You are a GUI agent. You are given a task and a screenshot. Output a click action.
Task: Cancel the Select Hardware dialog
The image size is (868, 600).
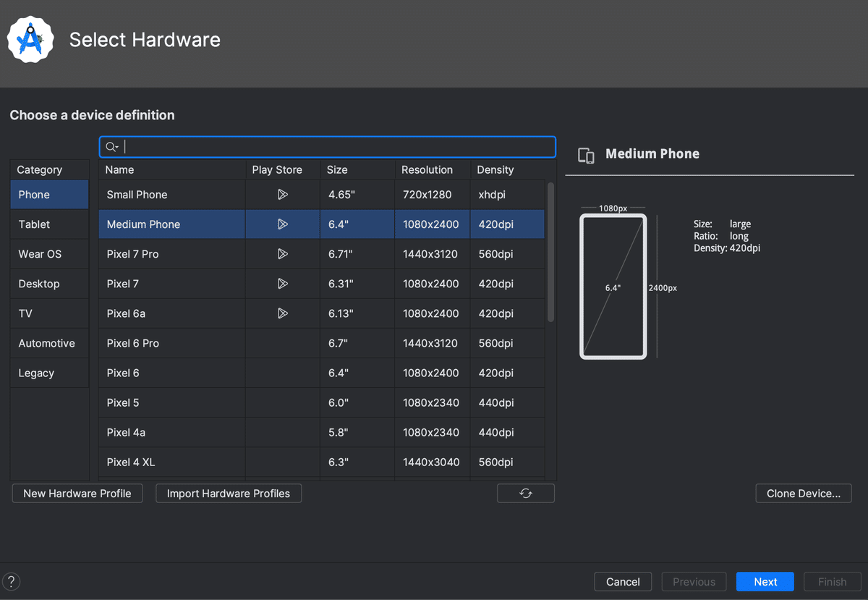(623, 582)
